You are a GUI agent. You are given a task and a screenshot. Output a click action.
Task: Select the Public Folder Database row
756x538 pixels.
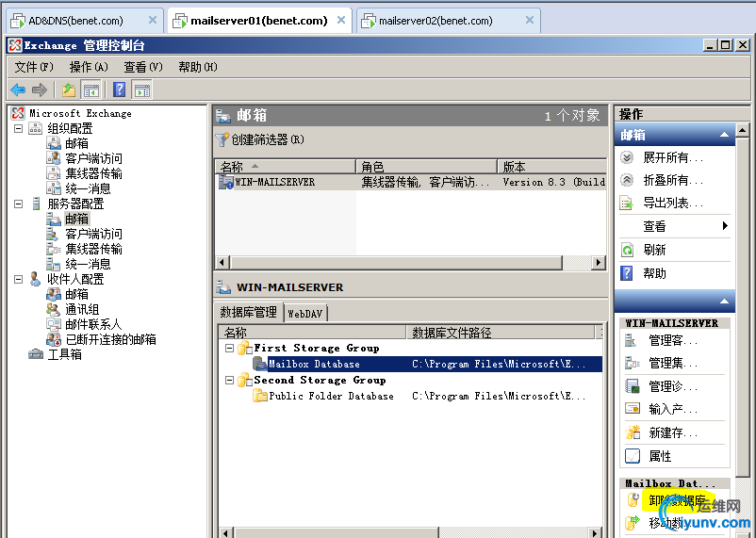click(419, 396)
